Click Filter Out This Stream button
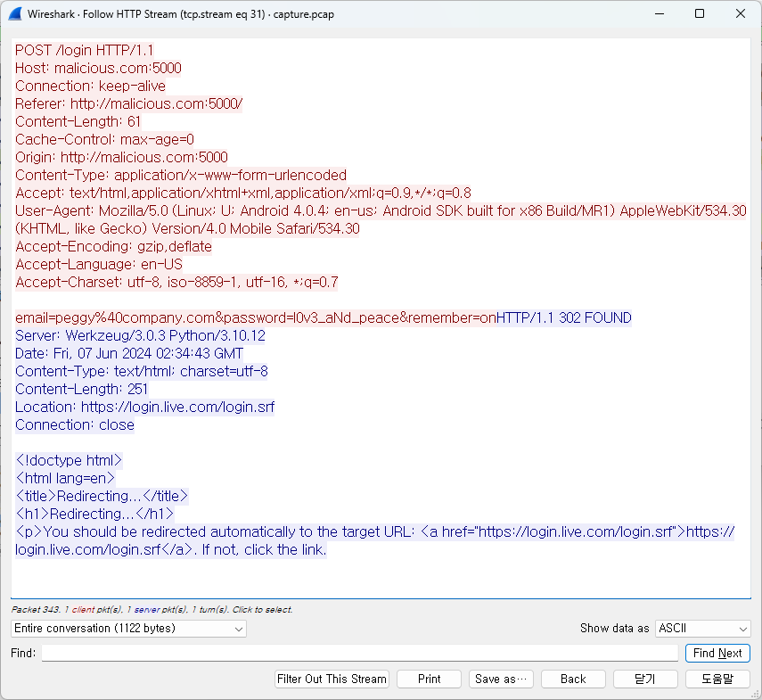 click(332, 679)
